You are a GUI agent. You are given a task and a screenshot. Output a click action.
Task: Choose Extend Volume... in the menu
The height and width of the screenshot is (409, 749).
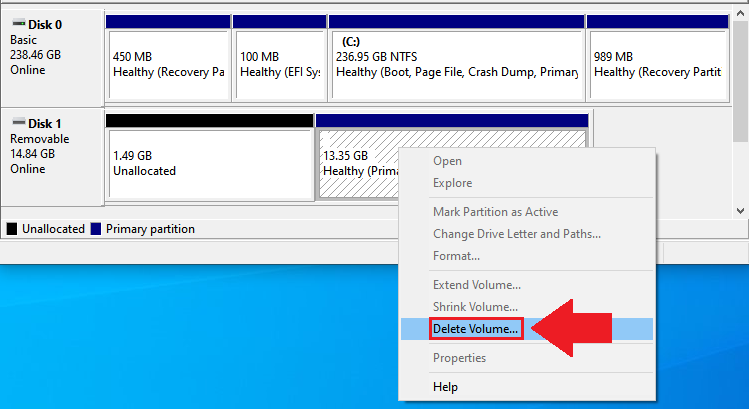tap(526, 285)
